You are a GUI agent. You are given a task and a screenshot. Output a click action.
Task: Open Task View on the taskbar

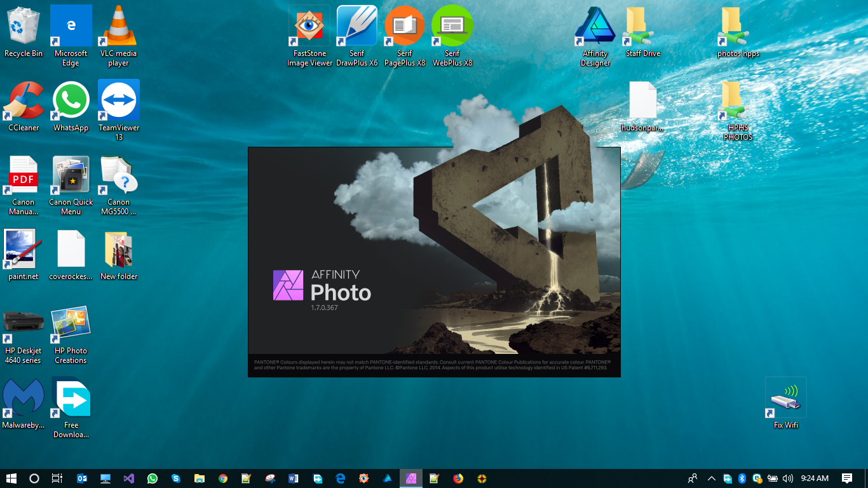(57, 478)
